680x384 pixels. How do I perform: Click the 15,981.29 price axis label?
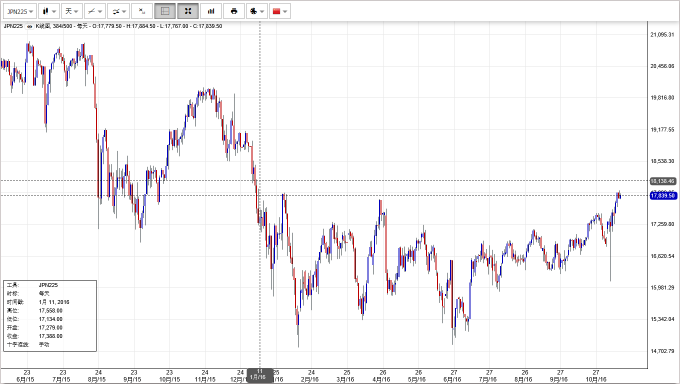[662, 288]
